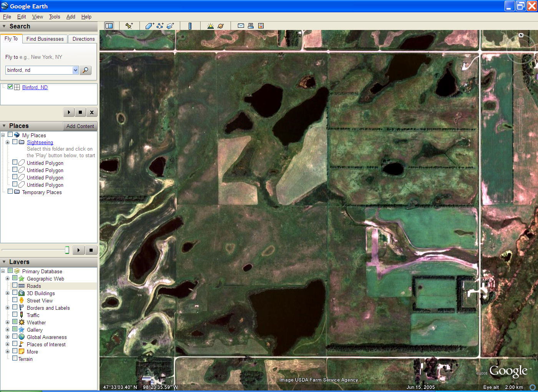Click the stop button under search results

click(80, 112)
